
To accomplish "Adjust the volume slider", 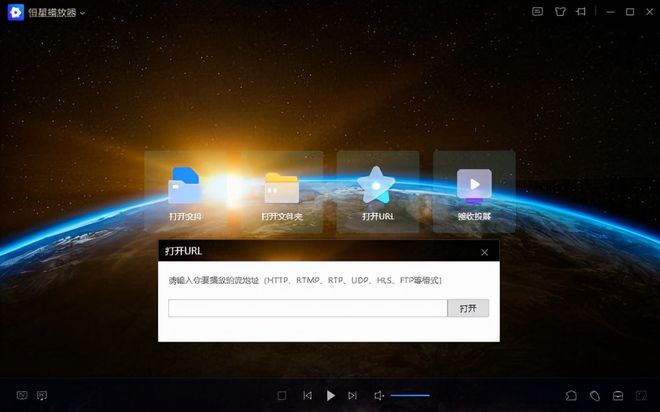I will point(410,396).
